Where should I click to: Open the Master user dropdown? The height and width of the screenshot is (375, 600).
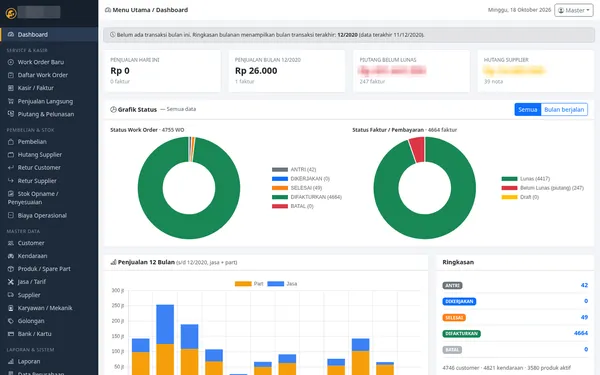[574, 10]
